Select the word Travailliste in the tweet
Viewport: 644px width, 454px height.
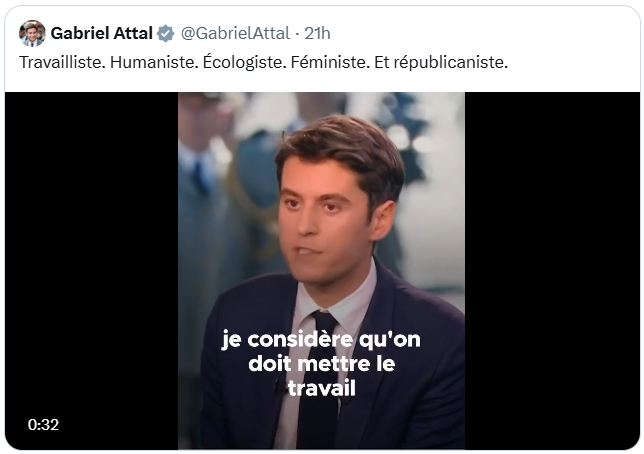pos(62,62)
